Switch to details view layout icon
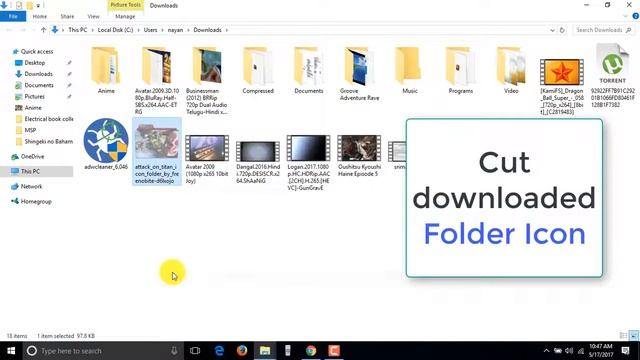The width and height of the screenshot is (640, 360). tap(623, 336)
